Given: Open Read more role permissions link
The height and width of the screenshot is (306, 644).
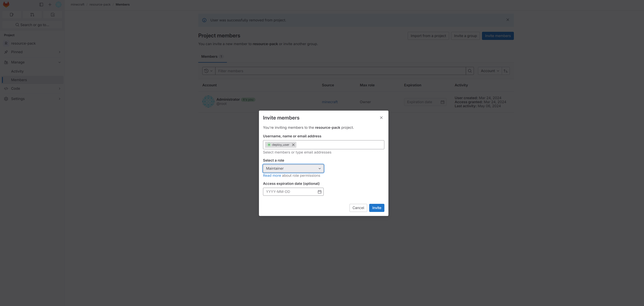Looking at the screenshot, I should pos(272,176).
